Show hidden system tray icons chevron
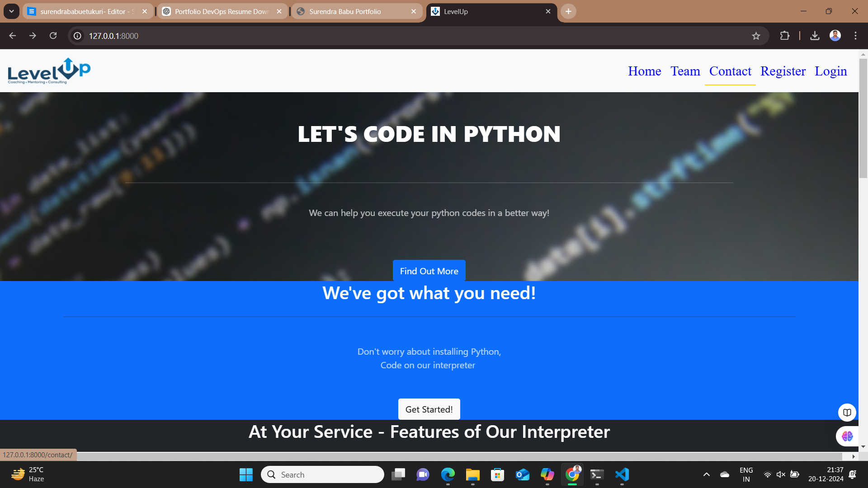 (x=706, y=474)
